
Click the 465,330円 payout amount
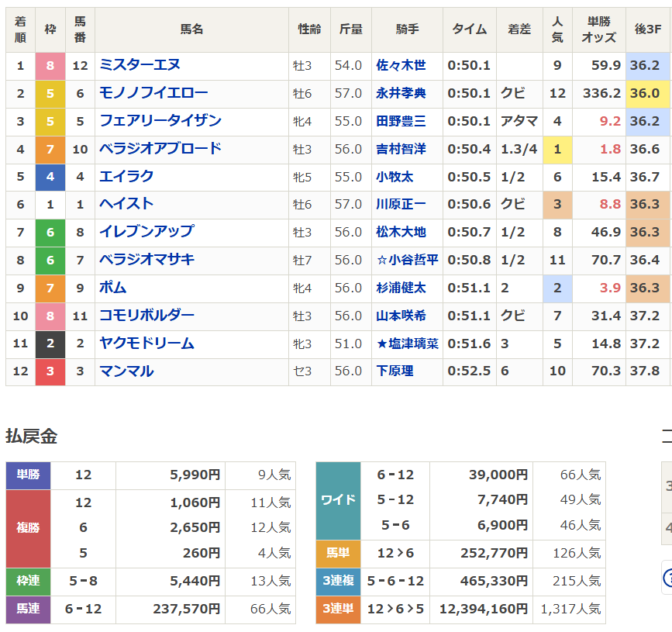(x=495, y=581)
